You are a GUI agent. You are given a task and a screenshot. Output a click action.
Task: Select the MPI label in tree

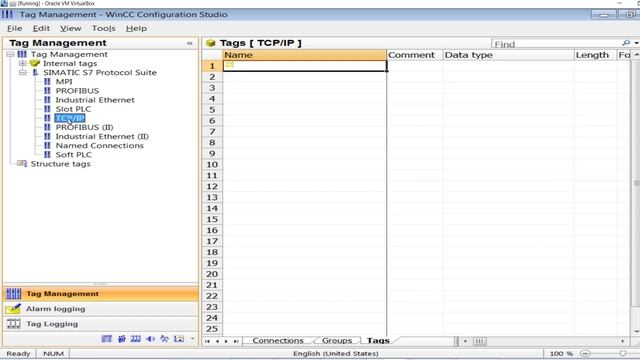click(x=64, y=82)
